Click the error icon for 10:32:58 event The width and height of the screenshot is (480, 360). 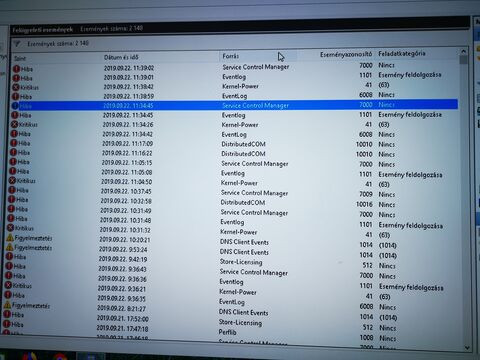tap(12, 199)
